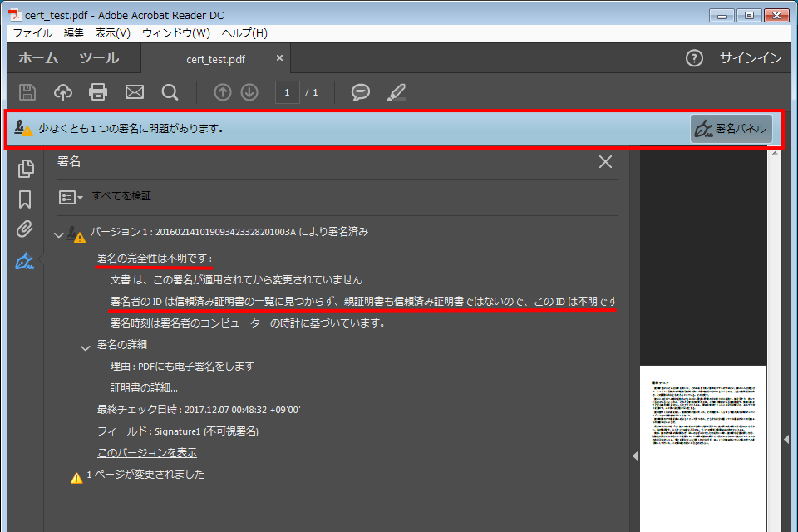798x532 pixels.
Task: Click the 署名パネル button
Action: [x=731, y=128]
